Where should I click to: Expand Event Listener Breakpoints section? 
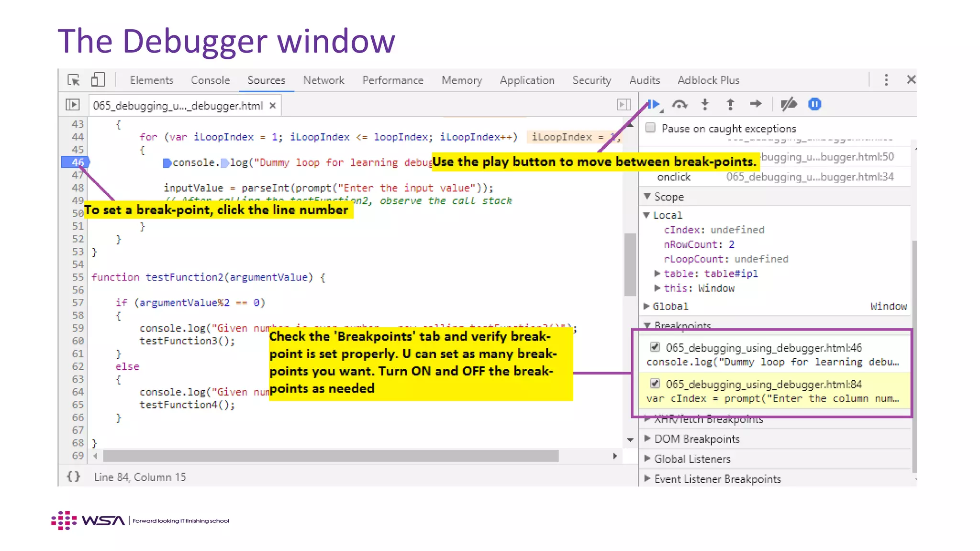click(x=647, y=479)
